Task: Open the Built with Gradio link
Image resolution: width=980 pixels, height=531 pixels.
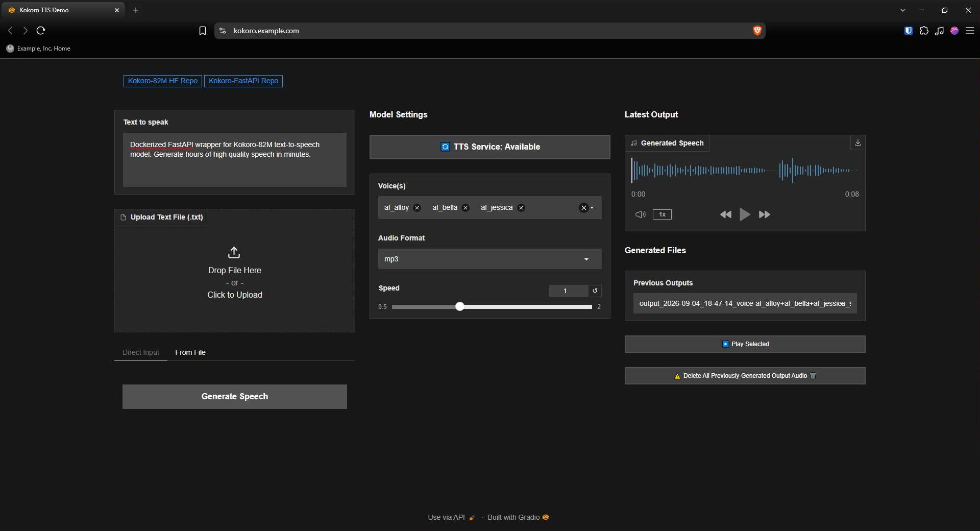Action: click(518, 517)
